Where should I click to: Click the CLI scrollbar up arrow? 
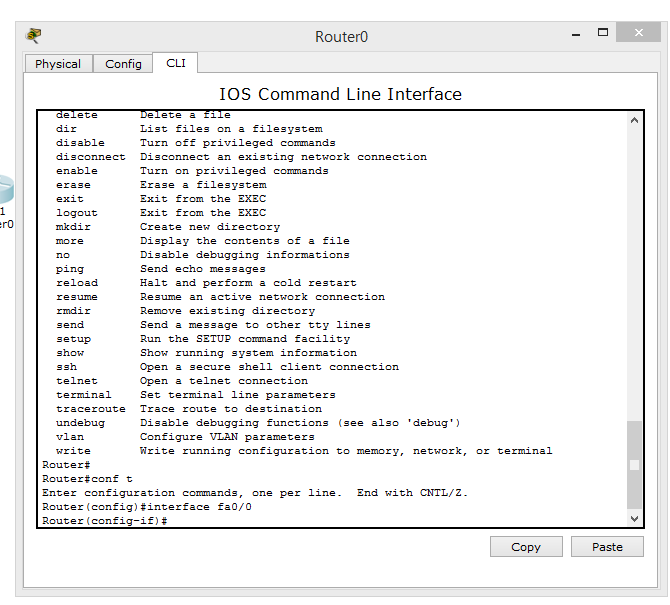click(x=634, y=120)
